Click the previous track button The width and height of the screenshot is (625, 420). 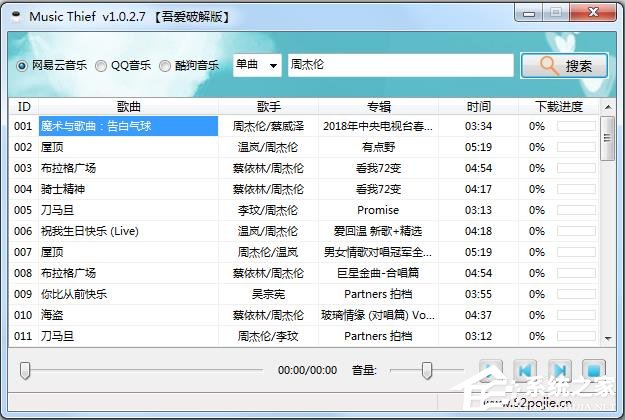click(x=525, y=371)
